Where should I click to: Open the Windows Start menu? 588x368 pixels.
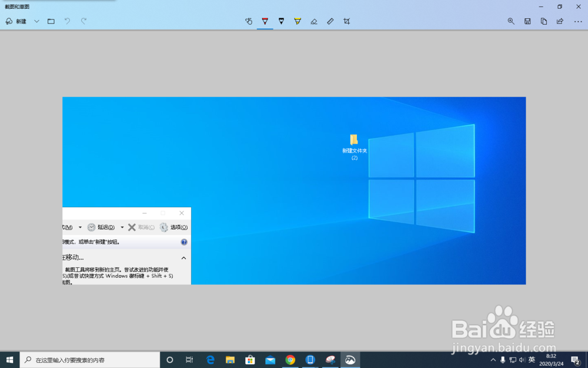pyautogui.click(x=10, y=360)
